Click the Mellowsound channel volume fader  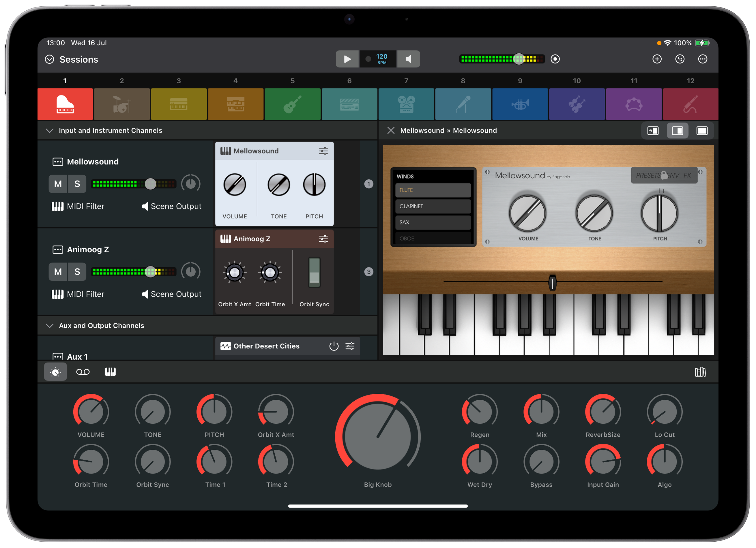click(x=150, y=184)
